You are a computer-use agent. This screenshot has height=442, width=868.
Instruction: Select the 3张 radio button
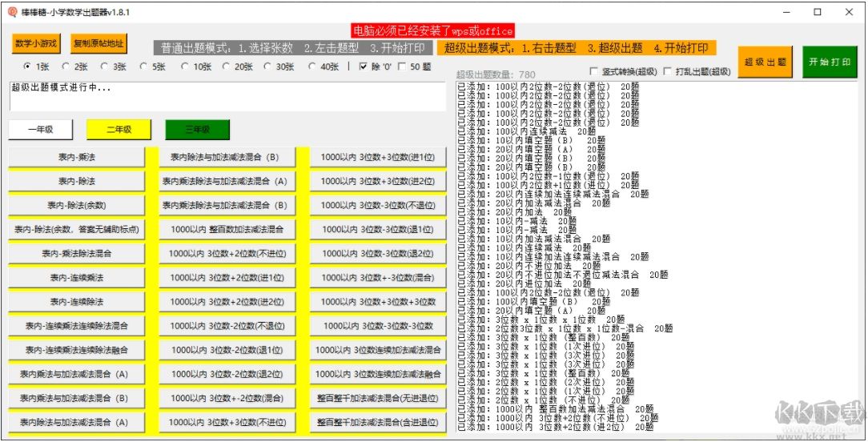pyautogui.click(x=105, y=66)
